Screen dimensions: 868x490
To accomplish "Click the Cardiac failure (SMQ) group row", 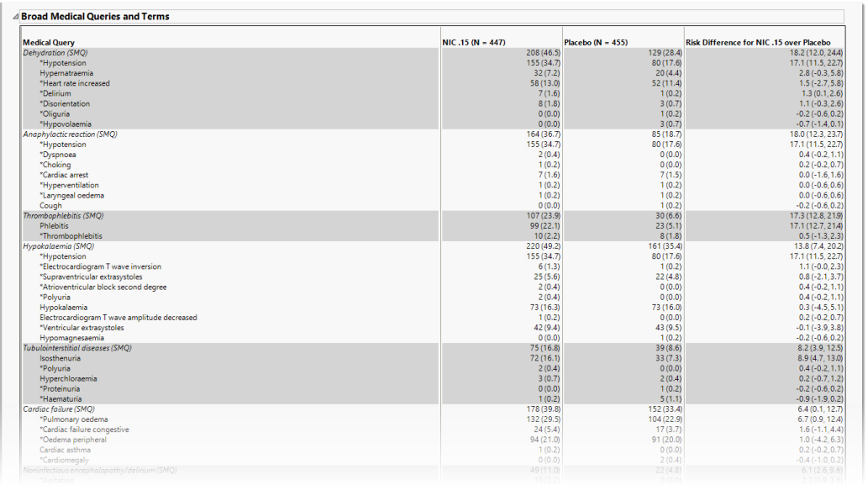I will tap(59, 409).
